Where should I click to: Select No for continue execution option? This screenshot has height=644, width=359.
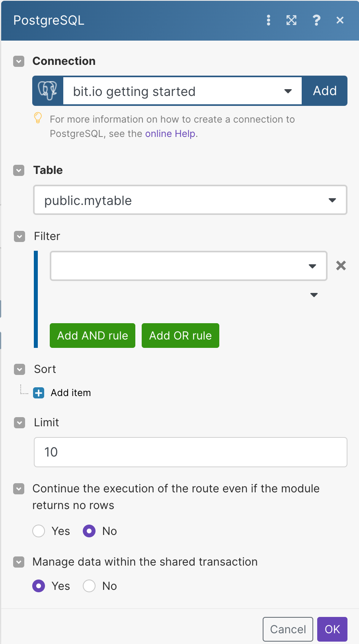click(89, 531)
